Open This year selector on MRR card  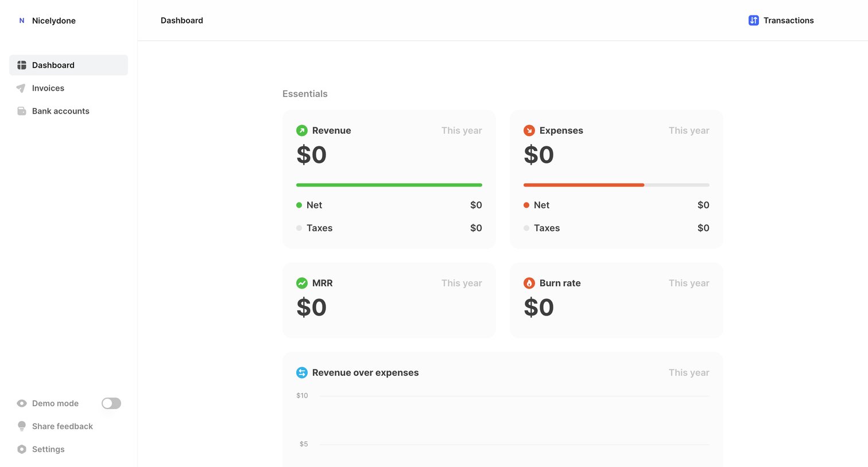[462, 283]
